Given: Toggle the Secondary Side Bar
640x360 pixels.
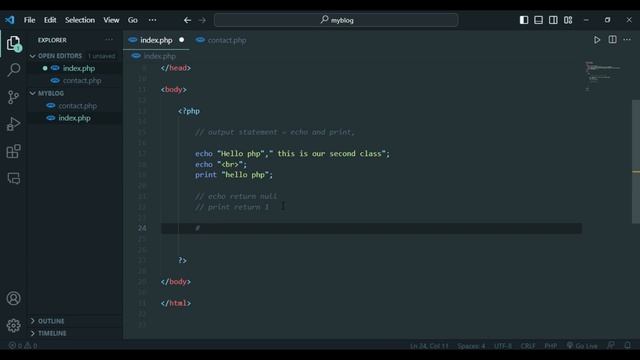Looking at the screenshot, I should point(553,20).
